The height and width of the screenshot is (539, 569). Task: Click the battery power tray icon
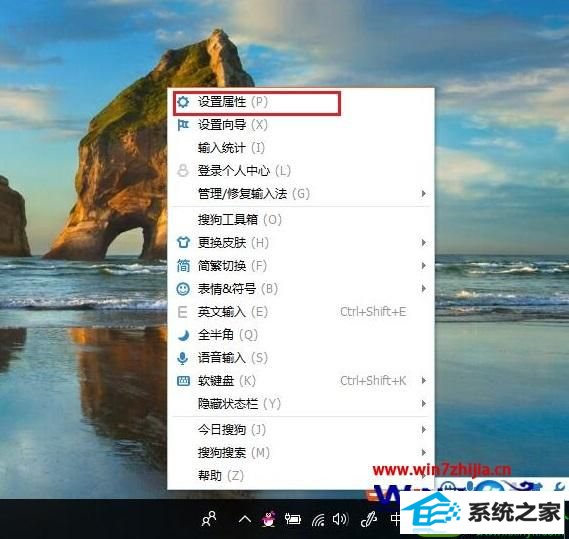pos(292,519)
